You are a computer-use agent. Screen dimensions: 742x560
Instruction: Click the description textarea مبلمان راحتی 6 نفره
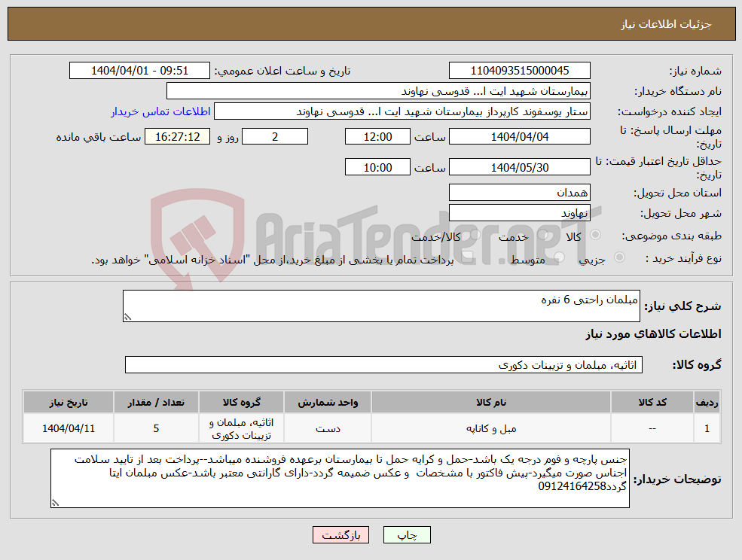381,306
